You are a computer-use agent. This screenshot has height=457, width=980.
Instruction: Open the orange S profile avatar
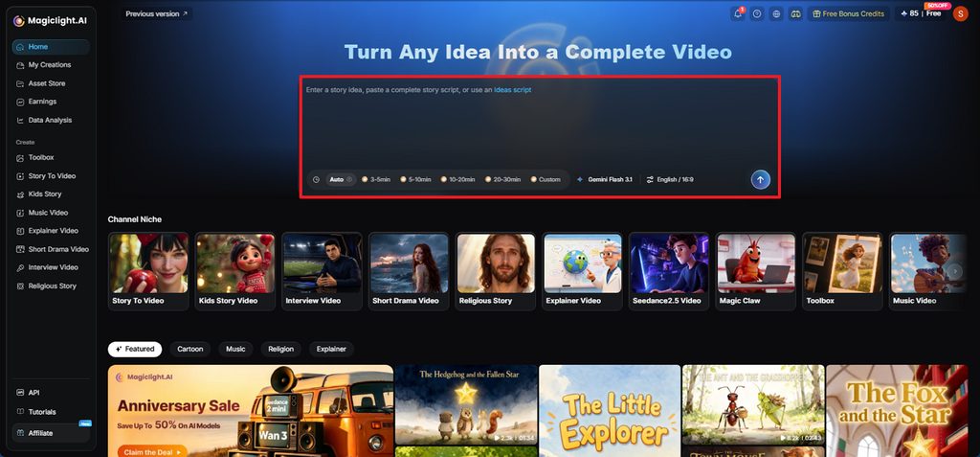pos(960,13)
